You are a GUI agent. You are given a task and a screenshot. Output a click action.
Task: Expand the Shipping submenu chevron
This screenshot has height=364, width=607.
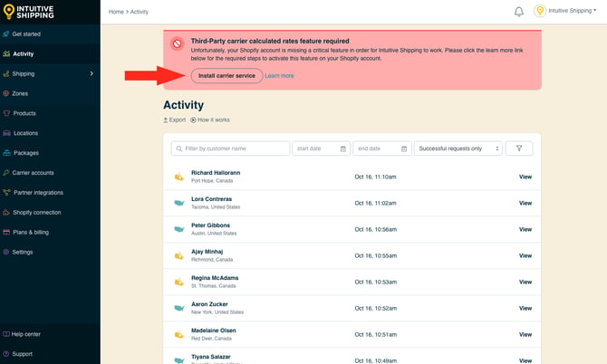(x=92, y=73)
